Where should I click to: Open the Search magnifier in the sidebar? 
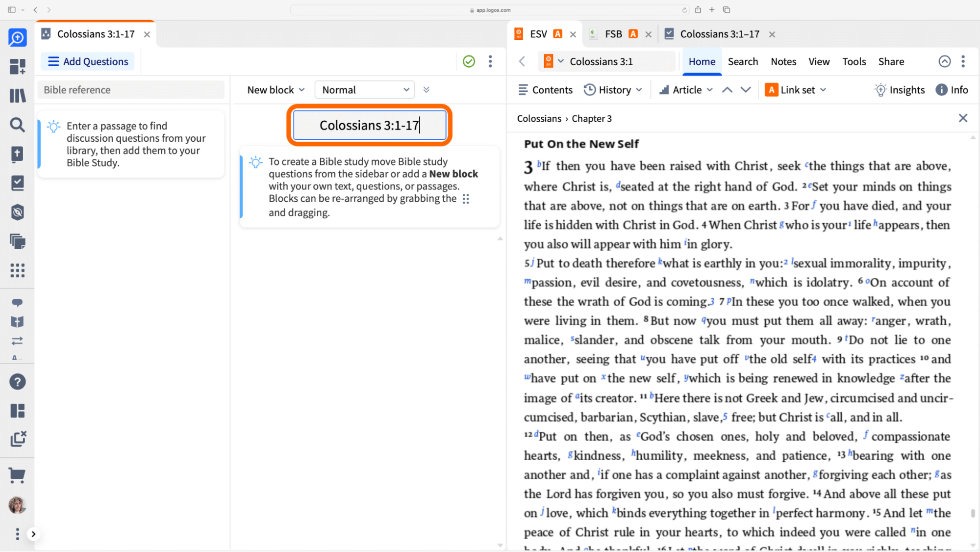pos(17,125)
